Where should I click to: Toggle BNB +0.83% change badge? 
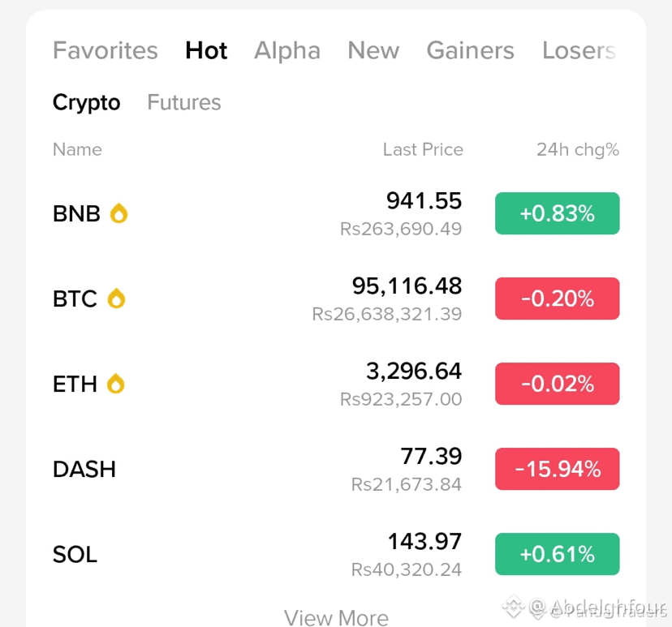[x=557, y=213]
